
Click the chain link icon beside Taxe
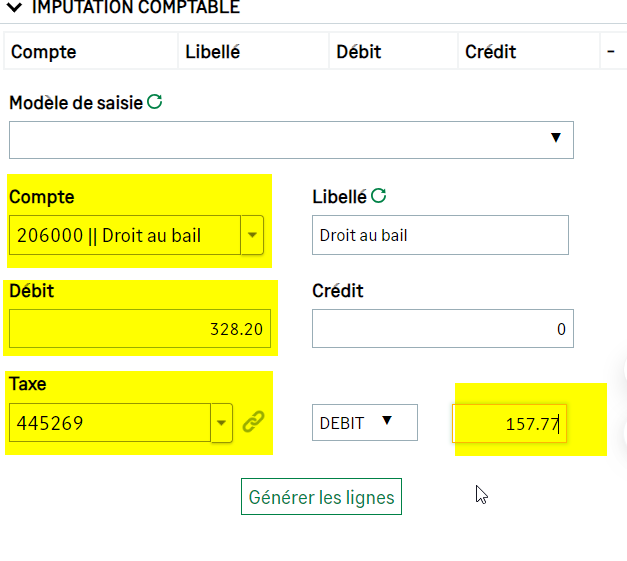(x=254, y=422)
